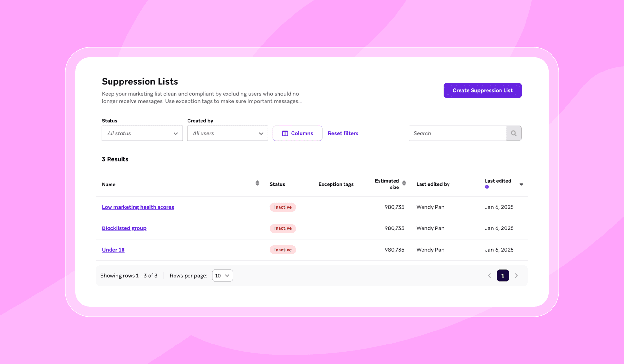Open the Low marketing health scores list
Screen dimensions: 624x364
coord(138,207)
